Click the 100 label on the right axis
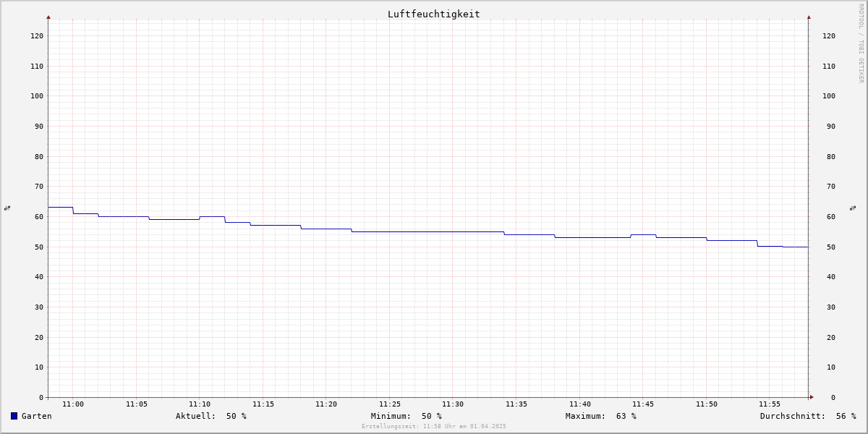Viewport: 868px width, 434px height. click(829, 95)
